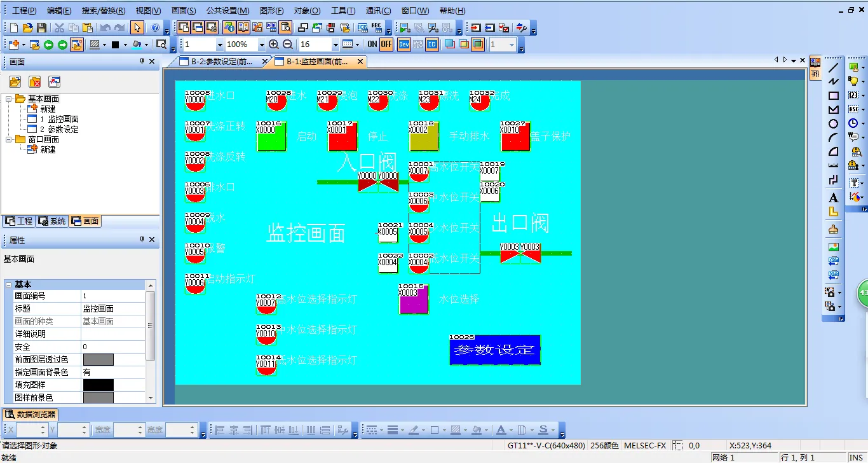Click the 标题 value 监控画面 field
Viewport: 868px width, 463px height.
coord(113,308)
